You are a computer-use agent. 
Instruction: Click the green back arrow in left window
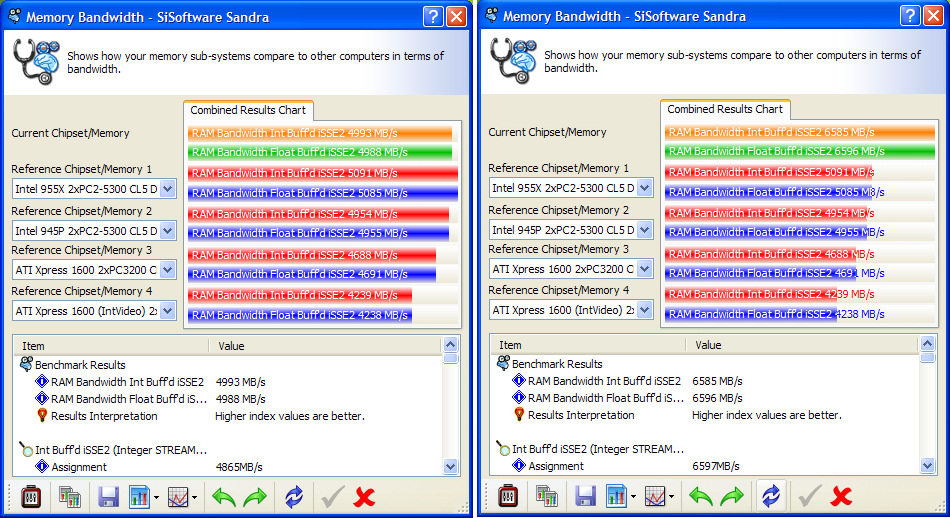224,496
